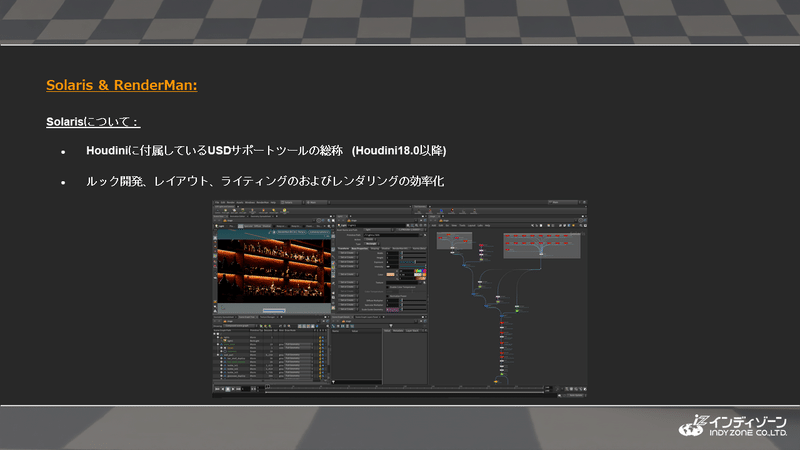Screen dimensions: 800x450
Task: Jump to the first frame in playbar
Action: point(217,389)
